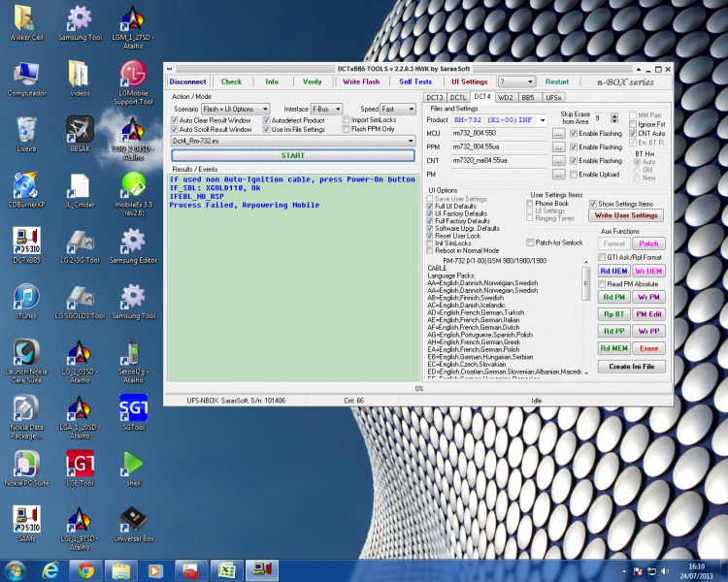Open the JL_Cmder file icon
This screenshot has height=582, width=728.
coord(80,190)
